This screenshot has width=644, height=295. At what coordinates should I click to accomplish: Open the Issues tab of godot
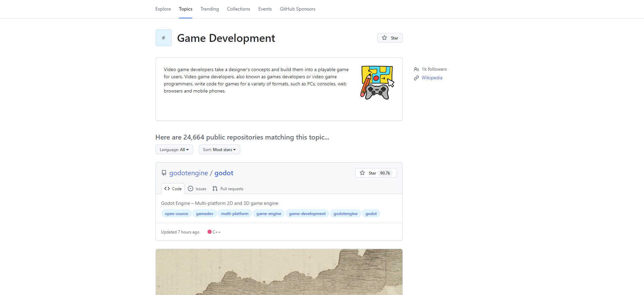(197, 189)
